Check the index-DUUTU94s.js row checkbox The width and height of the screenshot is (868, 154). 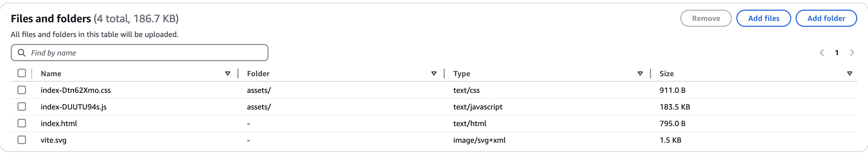coord(21,107)
